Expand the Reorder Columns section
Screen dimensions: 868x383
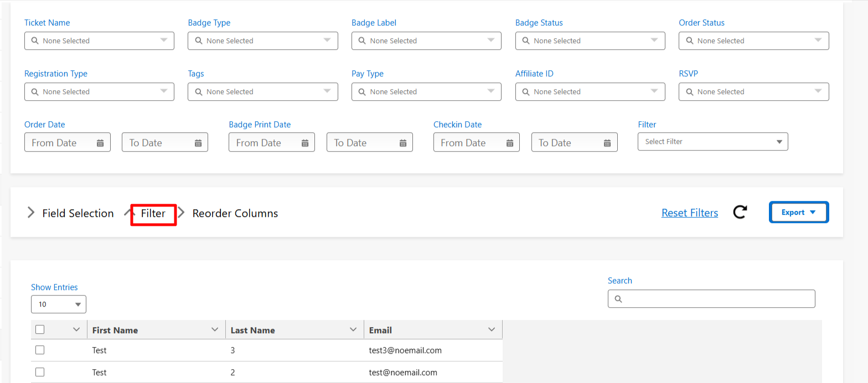pyautogui.click(x=181, y=213)
